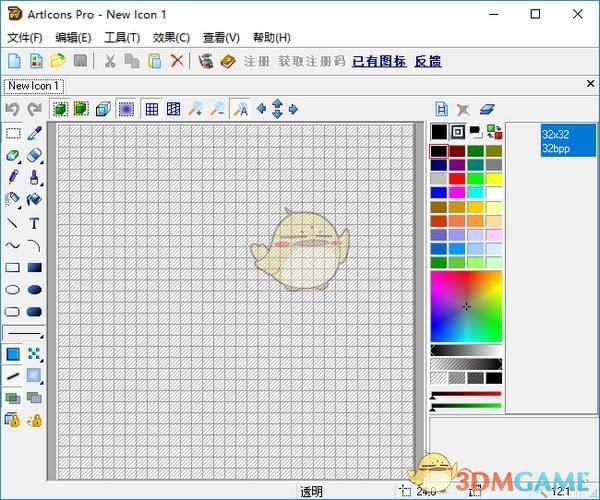Viewport: 600px width, 500px height.
Task: Choose the empty rounded rectangle tool
Action: (13, 312)
